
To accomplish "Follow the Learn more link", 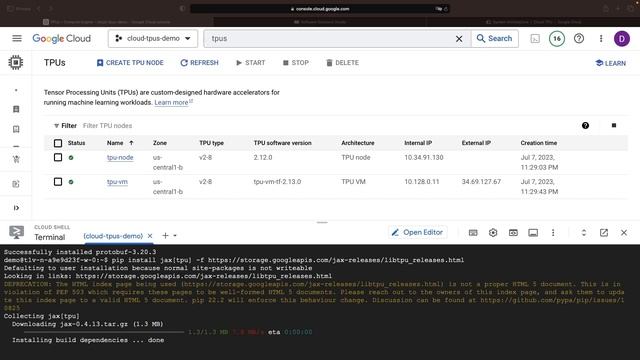I will tap(171, 102).
